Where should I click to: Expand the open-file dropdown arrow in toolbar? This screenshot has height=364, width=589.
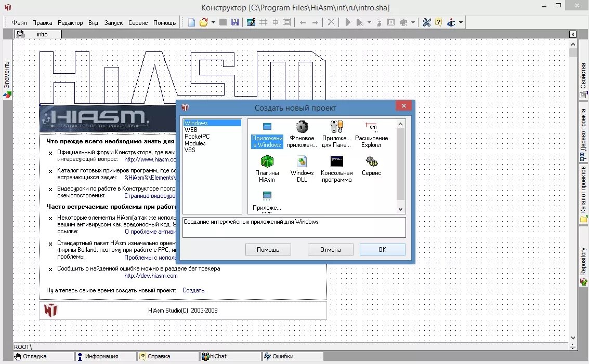click(x=213, y=22)
